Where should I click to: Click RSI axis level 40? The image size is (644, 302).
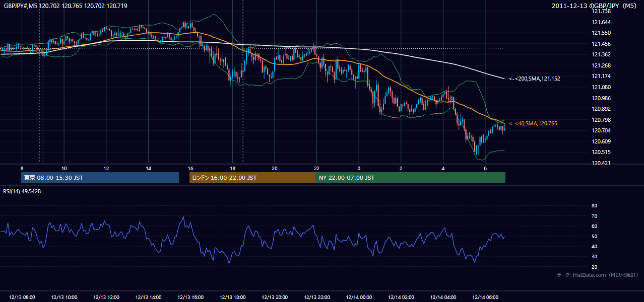[x=594, y=247]
